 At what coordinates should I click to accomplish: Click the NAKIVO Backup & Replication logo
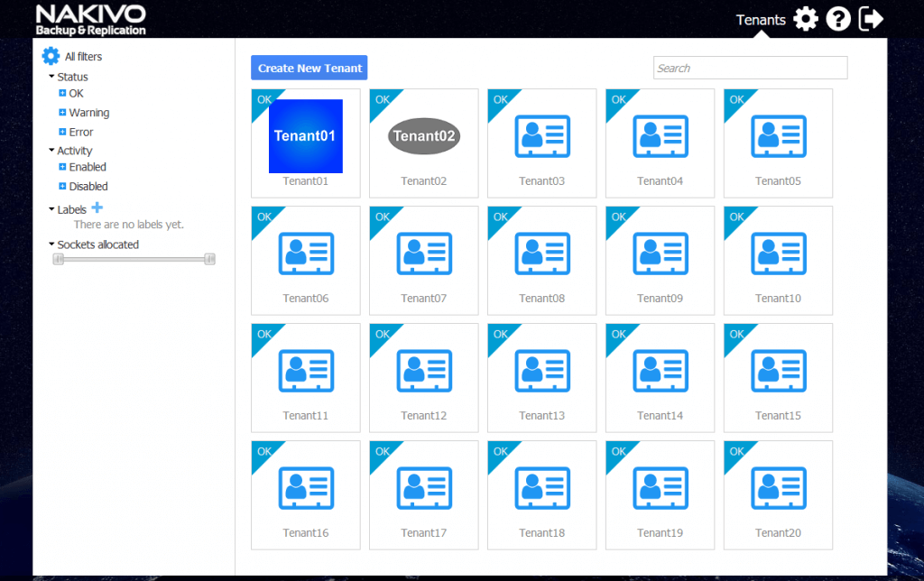[91, 20]
